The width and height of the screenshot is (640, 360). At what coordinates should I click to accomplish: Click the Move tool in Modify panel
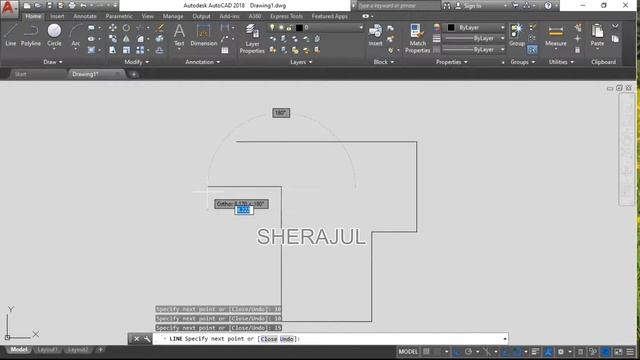coord(113,28)
